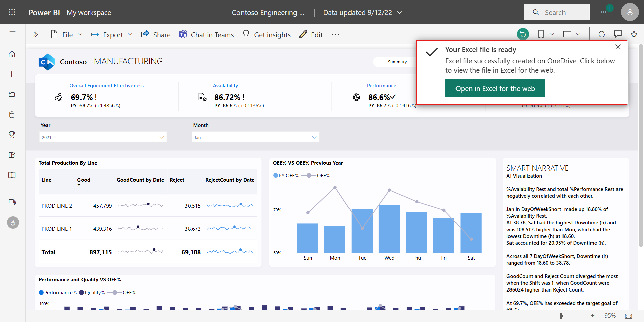Image resolution: width=644 pixels, height=322 pixels.
Task: Toggle the favorite star for this report
Action: [634, 34]
